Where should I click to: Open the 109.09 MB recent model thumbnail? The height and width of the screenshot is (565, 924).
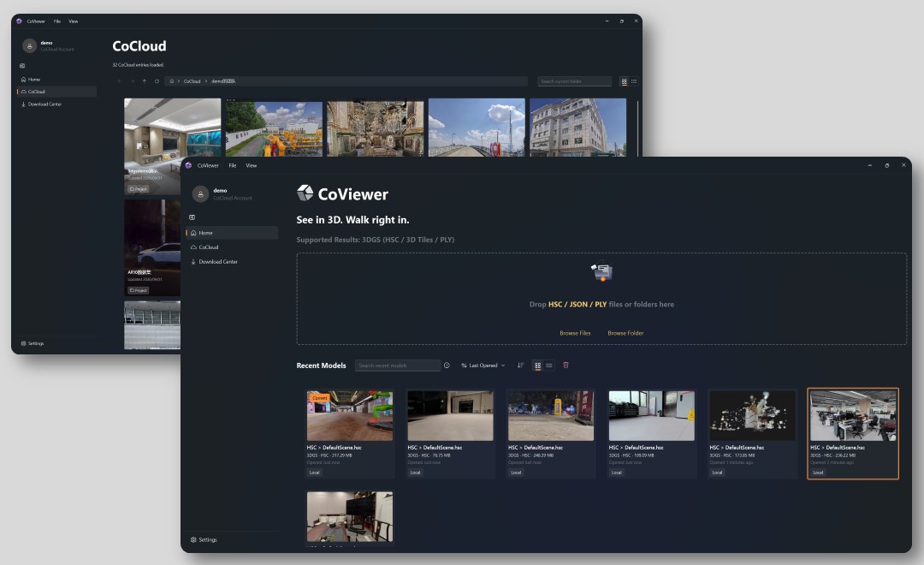652,415
